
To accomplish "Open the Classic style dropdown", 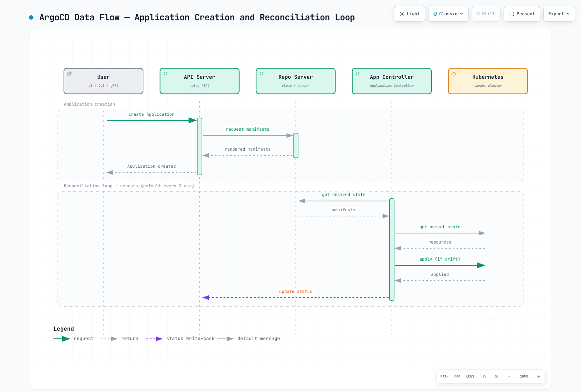I will (x=448, y=14).
